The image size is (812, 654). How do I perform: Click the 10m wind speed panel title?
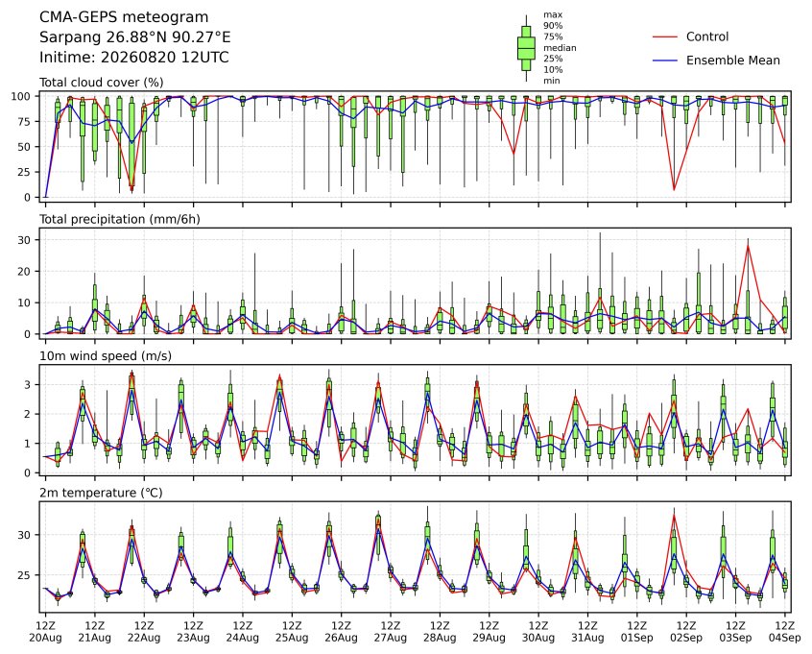(x=106, y=356)
